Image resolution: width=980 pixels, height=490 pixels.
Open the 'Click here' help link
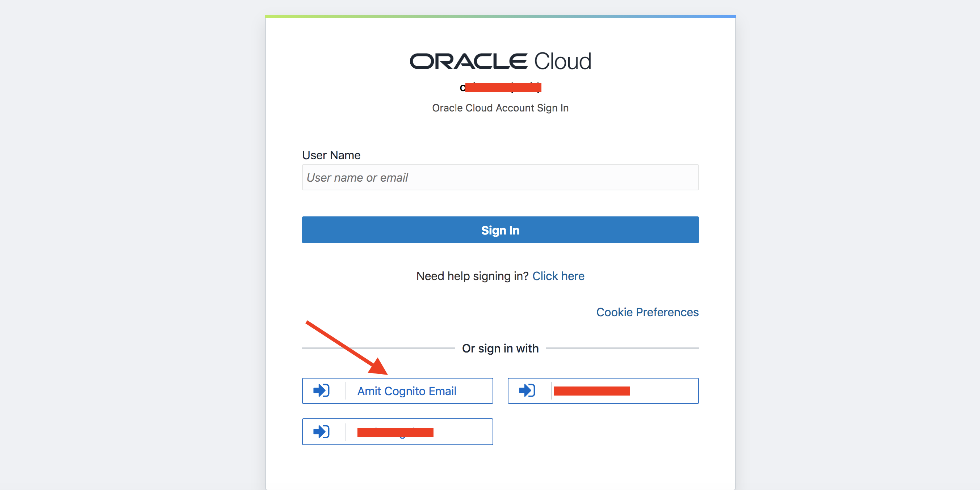point(558,276)
